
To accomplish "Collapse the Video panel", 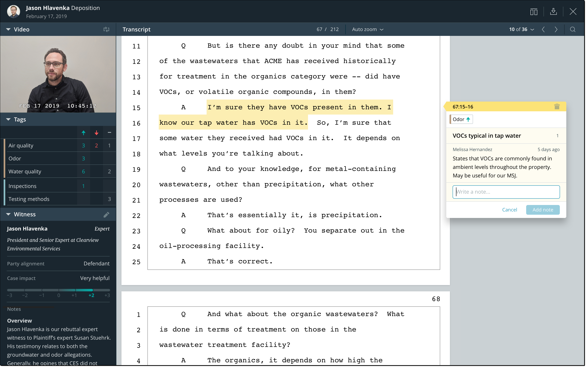I will click(8, 30).
